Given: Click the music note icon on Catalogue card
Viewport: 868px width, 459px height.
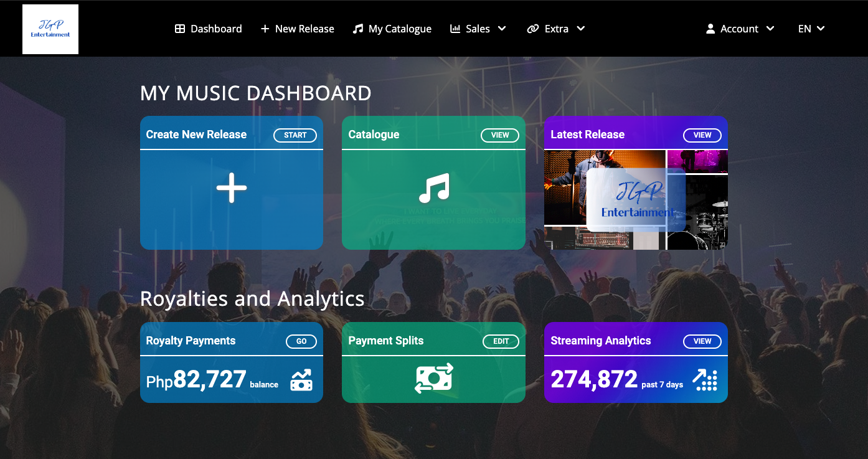Looking at the screenshot, I should pos(433,187).
